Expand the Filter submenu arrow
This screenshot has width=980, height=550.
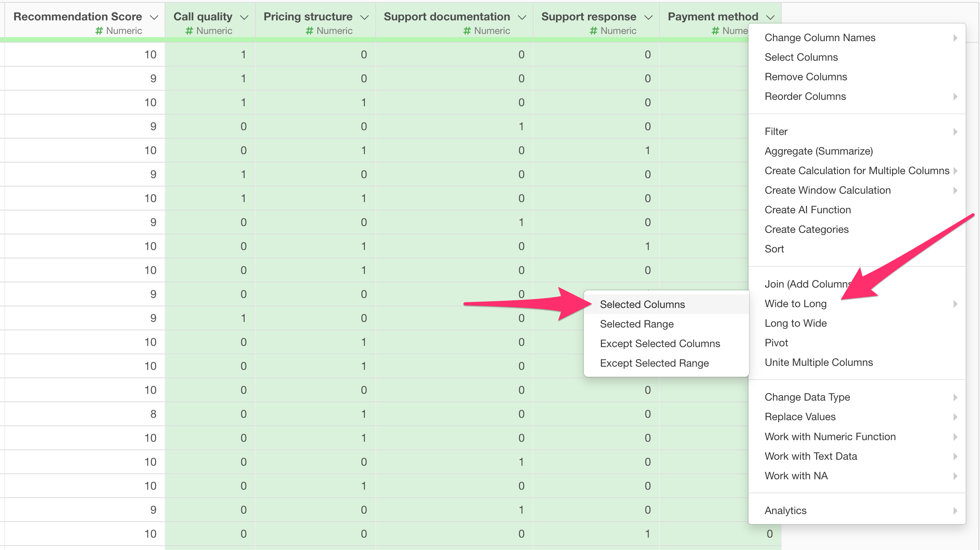[x=955, y=132]
